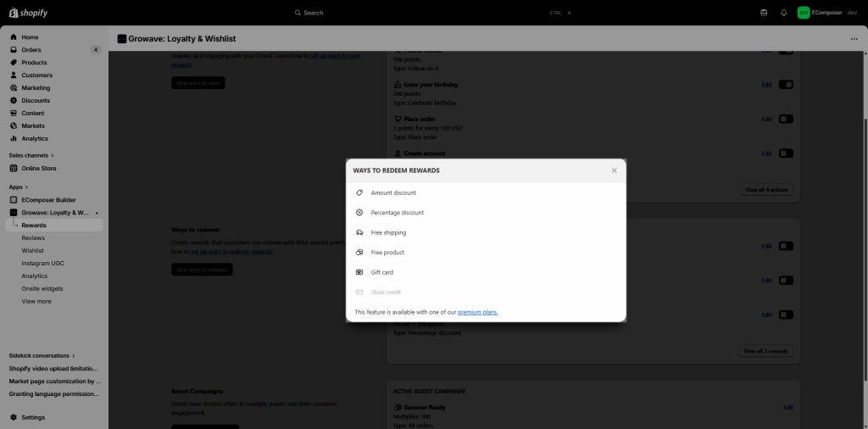
Task: Open the Orders page icon
Action: point(14,50)
